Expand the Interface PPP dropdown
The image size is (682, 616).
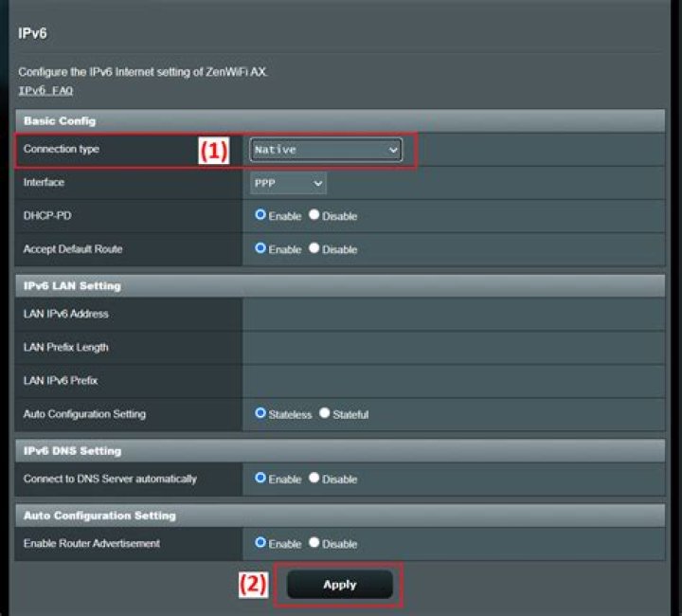(288, 183)
